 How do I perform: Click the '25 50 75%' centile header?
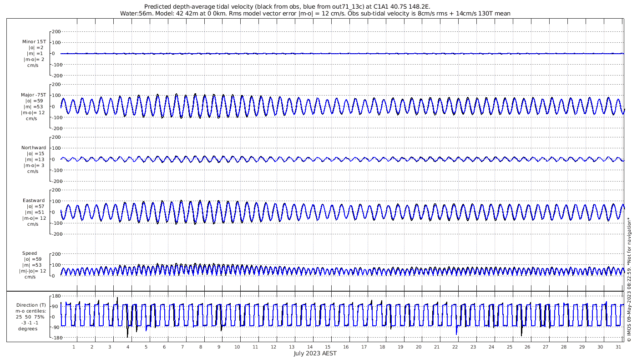click(x=30, y=317)
